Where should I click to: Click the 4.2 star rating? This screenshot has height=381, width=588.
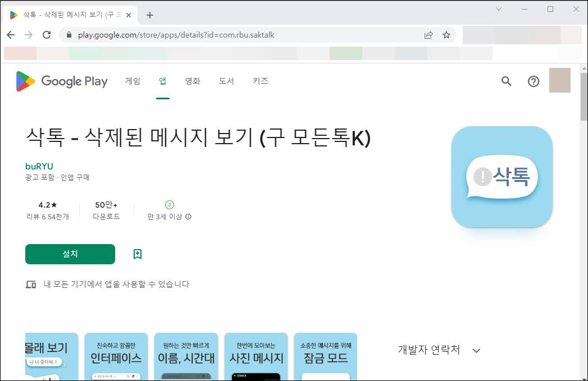[x=48, y=205]
